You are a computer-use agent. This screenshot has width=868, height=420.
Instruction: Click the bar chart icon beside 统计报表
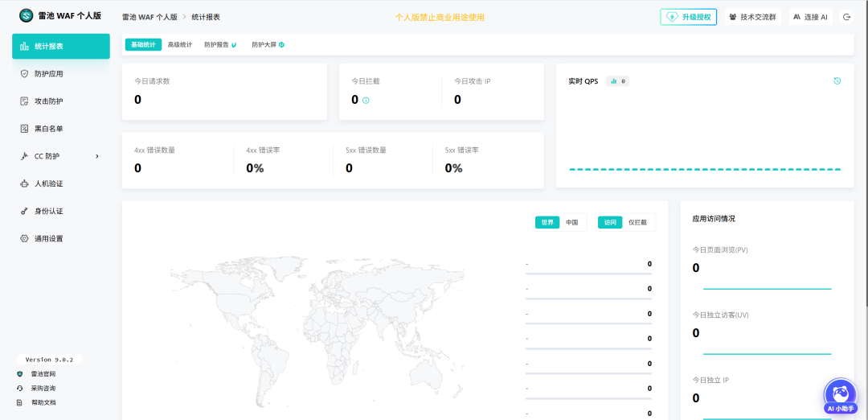coord(24,46)
